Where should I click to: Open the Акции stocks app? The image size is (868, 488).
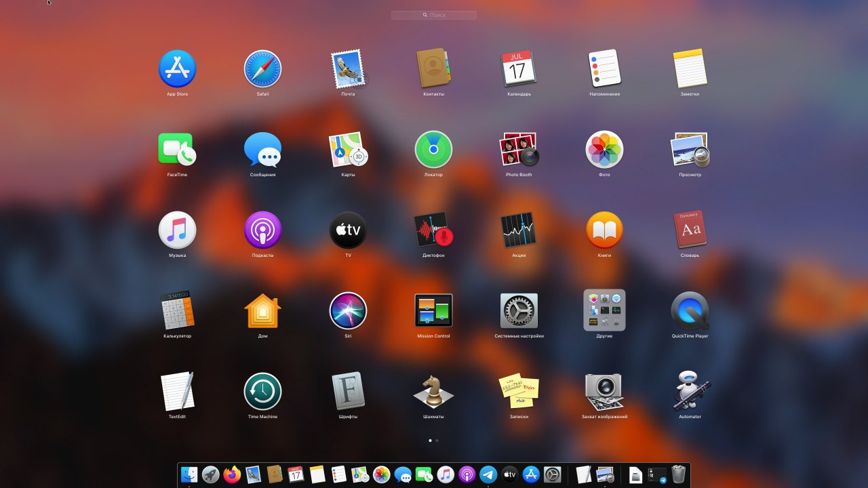tap(519, 230)
